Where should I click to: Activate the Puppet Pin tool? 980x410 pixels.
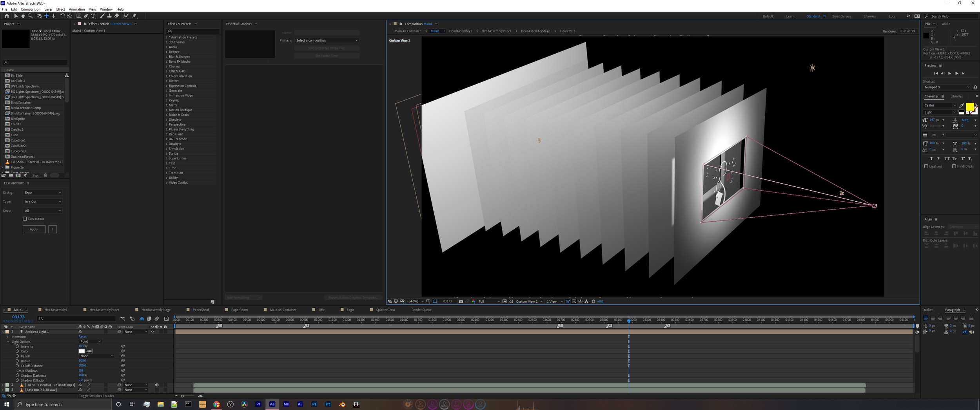[x=134, y=16]
